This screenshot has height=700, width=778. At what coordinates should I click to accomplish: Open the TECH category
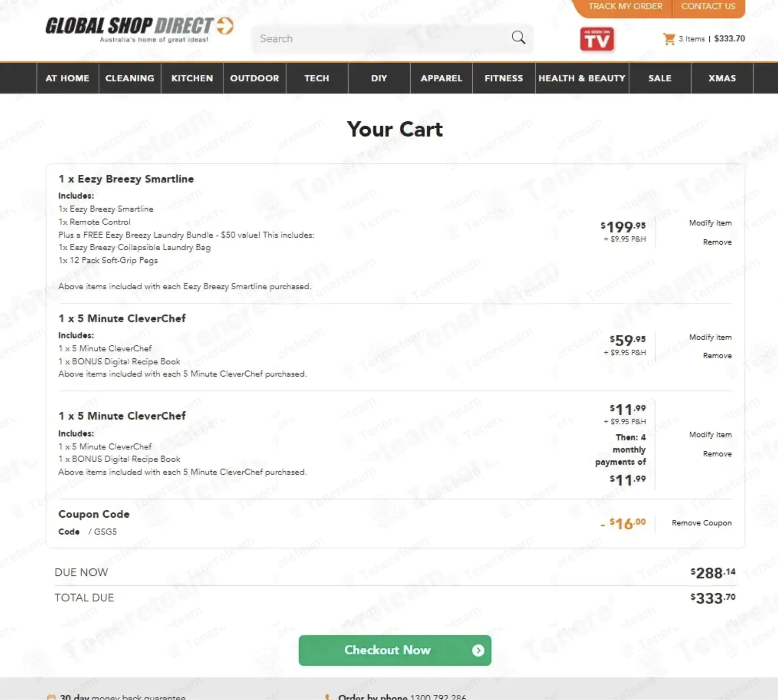coord(317,78)
